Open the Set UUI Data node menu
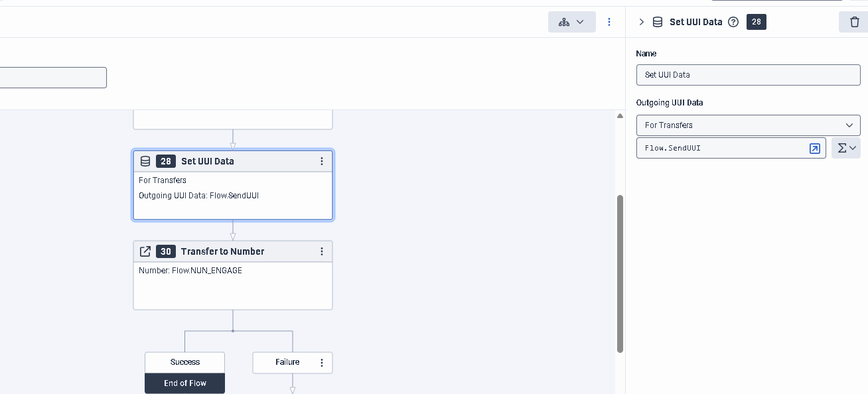Viewport: 868px width, 394px height. (x=322, y=161)
